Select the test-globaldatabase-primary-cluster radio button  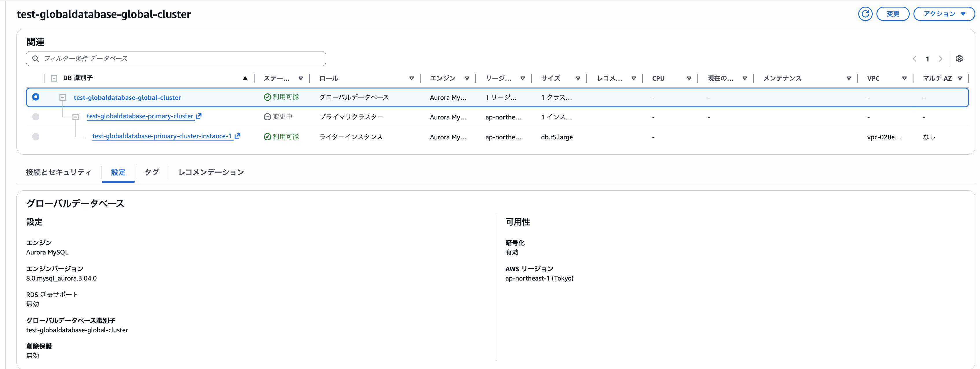(x=36, y=117)
